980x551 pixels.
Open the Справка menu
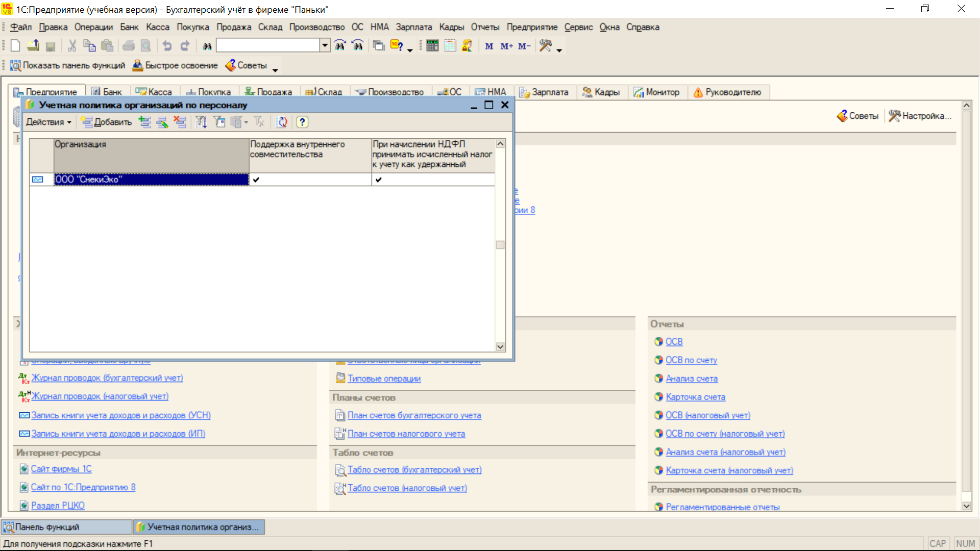[x=643, y=27]
